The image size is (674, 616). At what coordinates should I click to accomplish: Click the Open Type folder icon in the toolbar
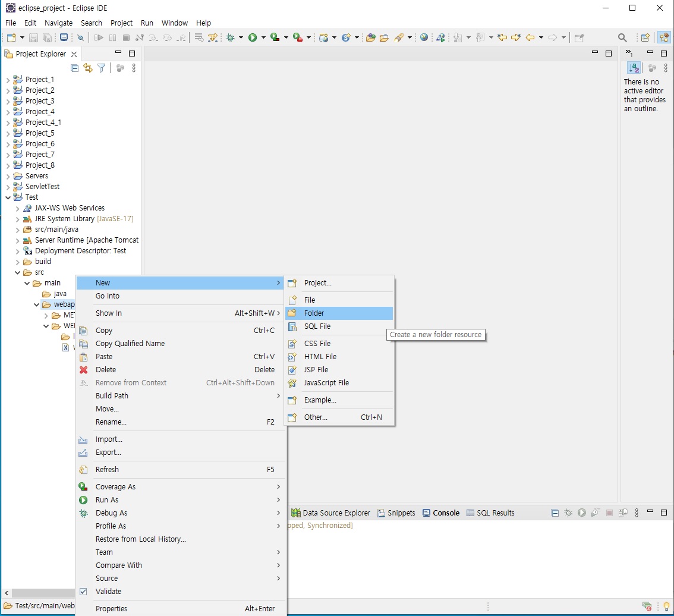point(370,37)
